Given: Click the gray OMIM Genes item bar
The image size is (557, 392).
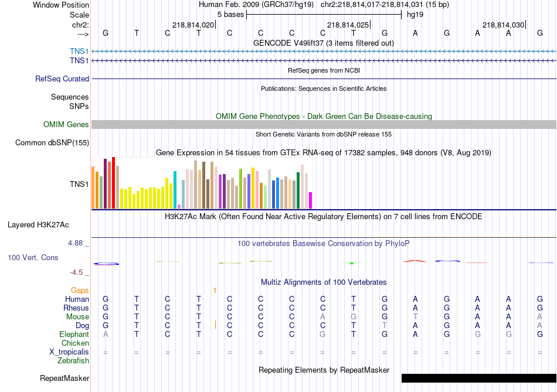Looking at the screenshot, I should [x=324, y=124].
